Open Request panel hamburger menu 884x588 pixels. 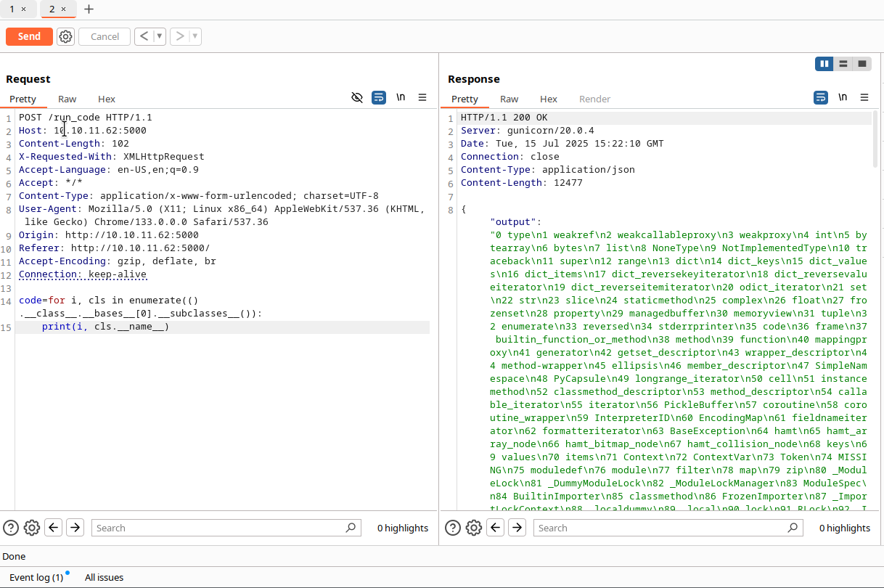422,97
